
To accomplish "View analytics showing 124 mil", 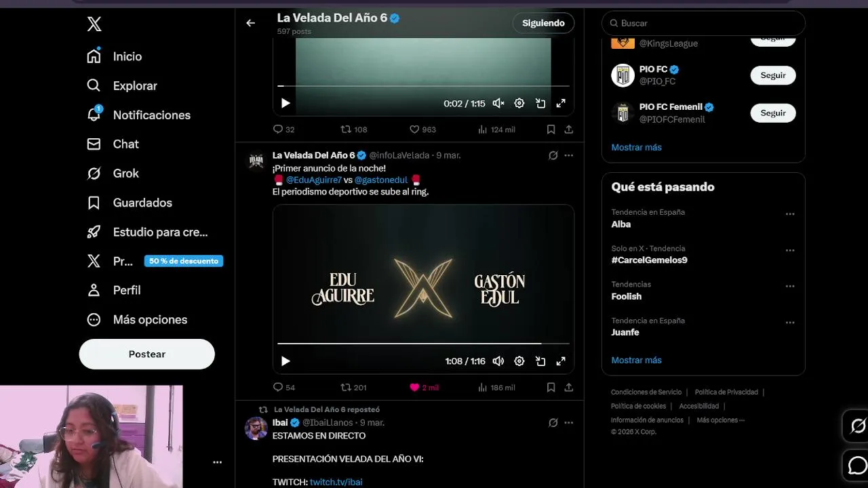I will tap(496, 129).
